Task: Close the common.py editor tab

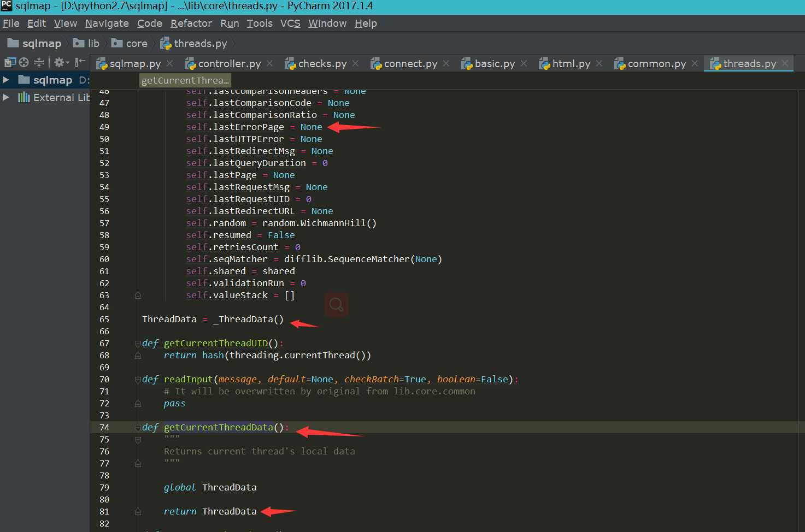Action: (x=695, y=63)
